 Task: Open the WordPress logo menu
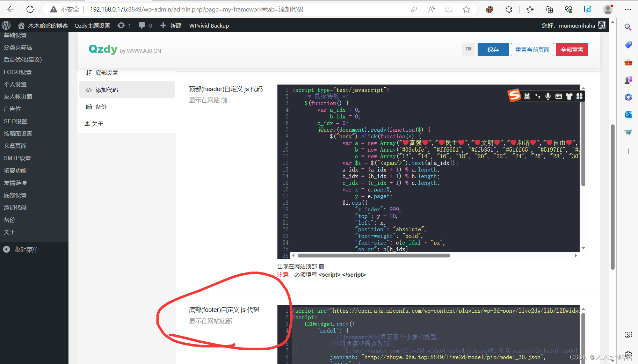coord(6,26)
